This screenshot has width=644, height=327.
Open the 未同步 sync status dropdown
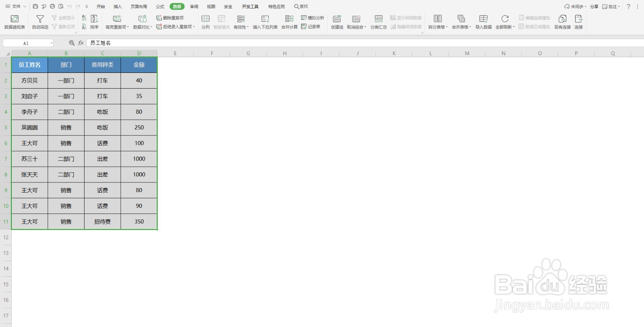[576, 6]
